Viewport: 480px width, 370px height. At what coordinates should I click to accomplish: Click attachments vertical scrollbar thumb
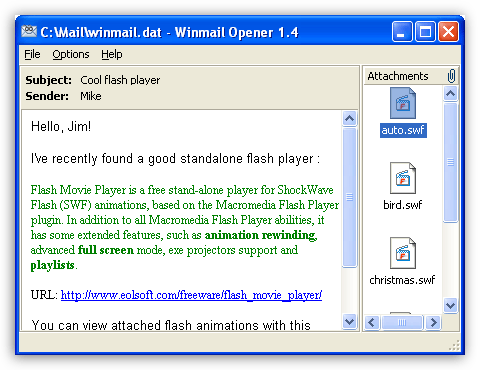451,162
